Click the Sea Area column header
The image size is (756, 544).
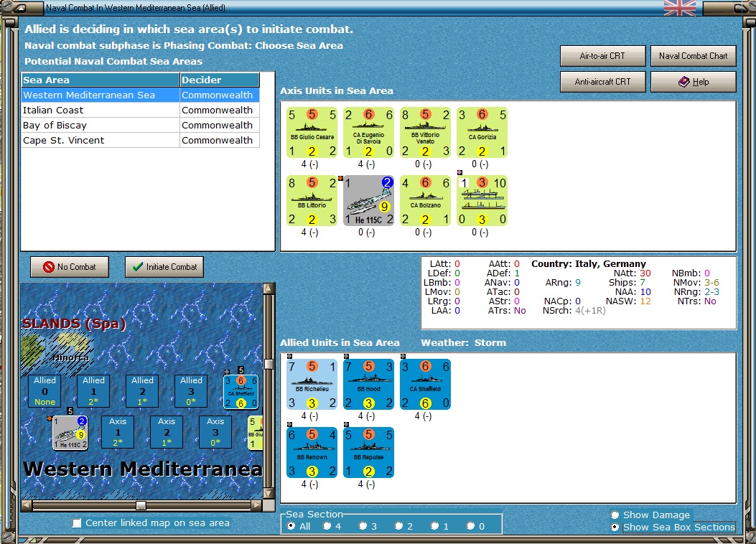point(101,80)
